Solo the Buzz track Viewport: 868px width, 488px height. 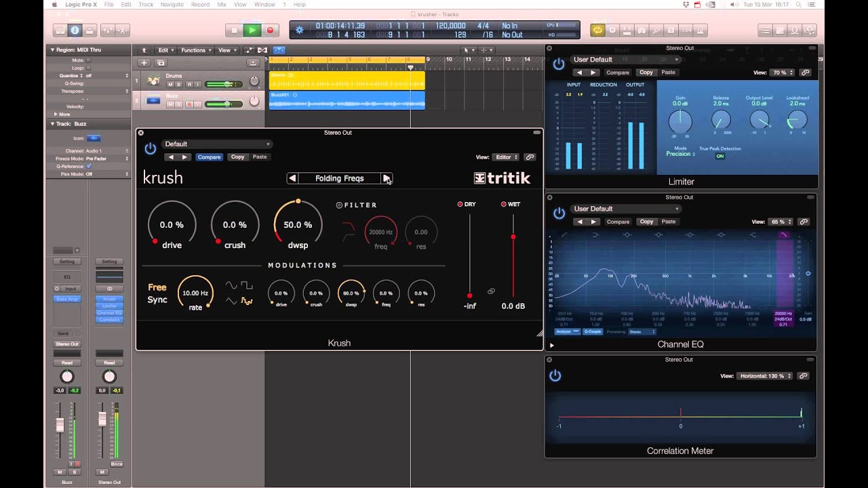(179, 104)
